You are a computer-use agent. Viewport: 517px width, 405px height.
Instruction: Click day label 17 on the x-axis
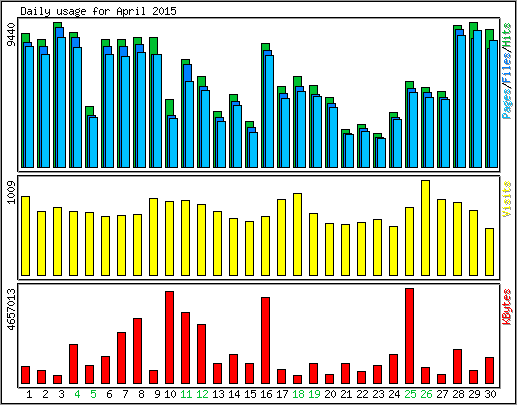(282, 394)
